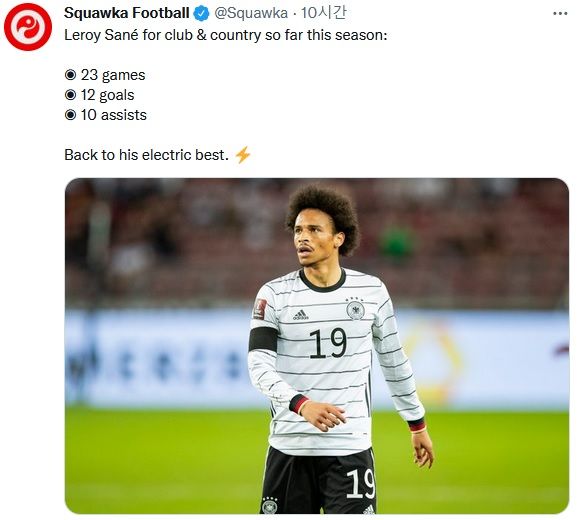Click the number 19 on the shorts
Viewport: 577px width, 520px height.
[360, 484]
